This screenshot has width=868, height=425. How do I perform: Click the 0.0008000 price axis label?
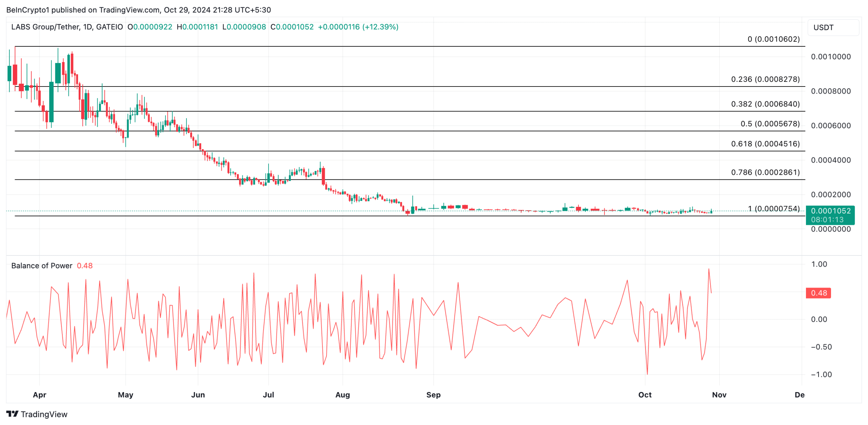830,91
